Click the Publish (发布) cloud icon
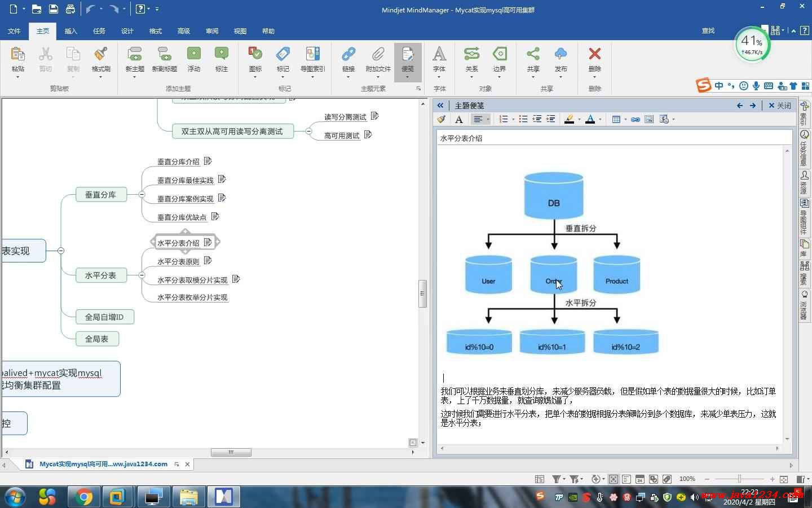Image resolution: width=812 pixels, height=508 pixels. pos(561,54)
